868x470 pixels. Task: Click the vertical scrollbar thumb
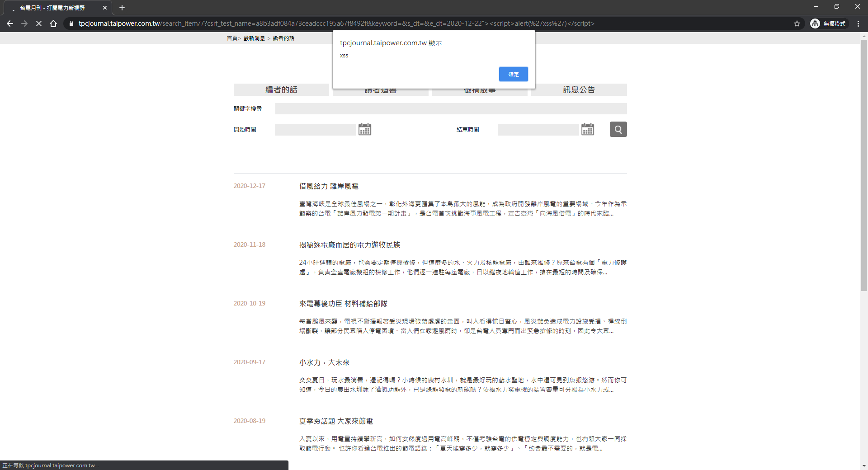tap(864, 165)
